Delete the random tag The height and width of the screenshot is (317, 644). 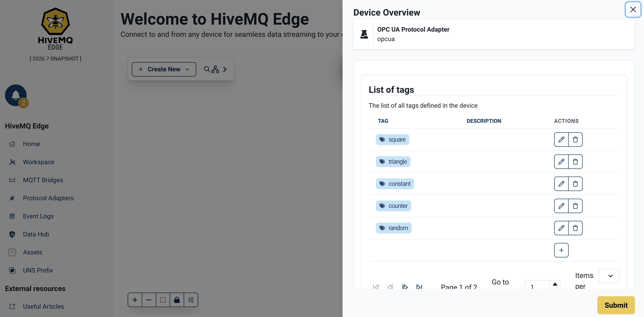pyautogui.click(x=575, y=228)
